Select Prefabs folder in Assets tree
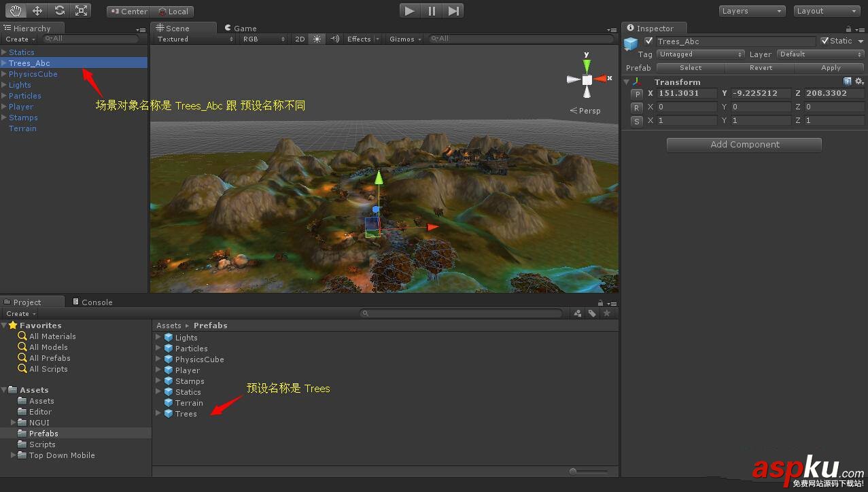The height and width of the screenshot is (492, 868). click(44, 434)
